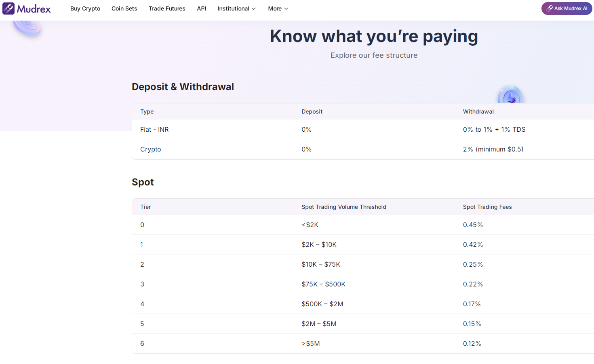Expand the More dropdown menu

(x=278, y=8)
